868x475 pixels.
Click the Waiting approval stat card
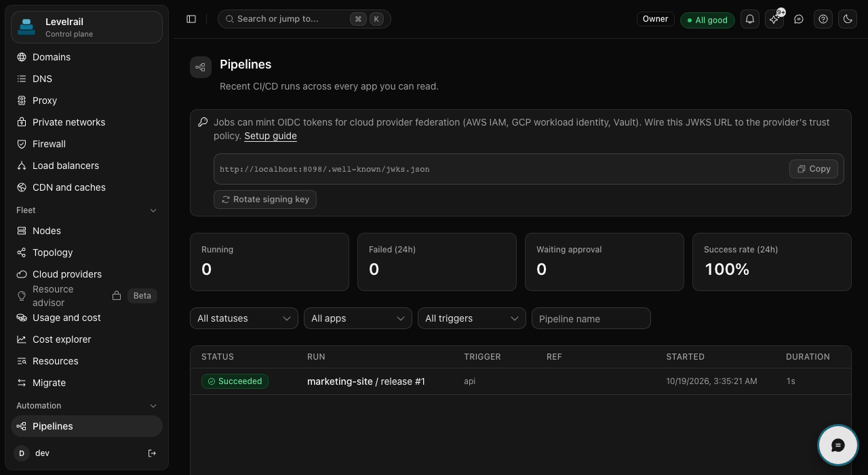coord(604,262)
